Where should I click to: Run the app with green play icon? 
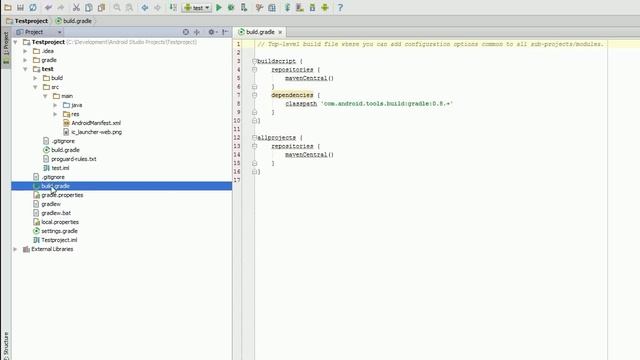pos(219,7)
